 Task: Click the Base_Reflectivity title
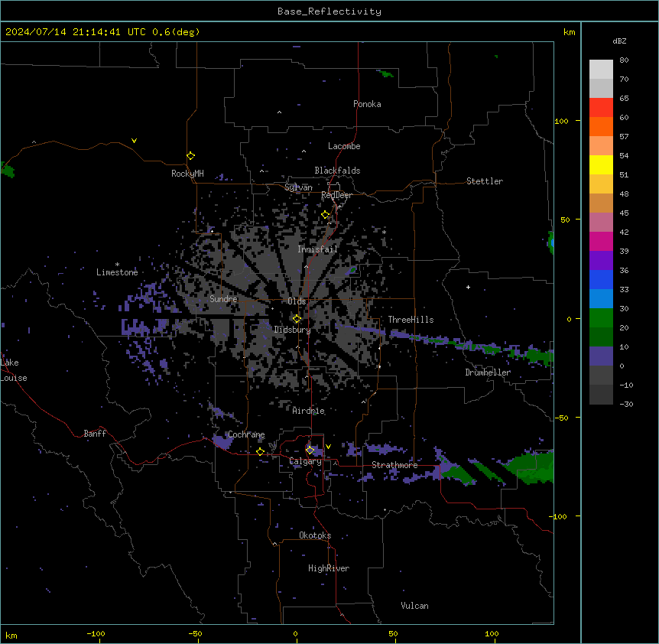[x=329, y=11]
